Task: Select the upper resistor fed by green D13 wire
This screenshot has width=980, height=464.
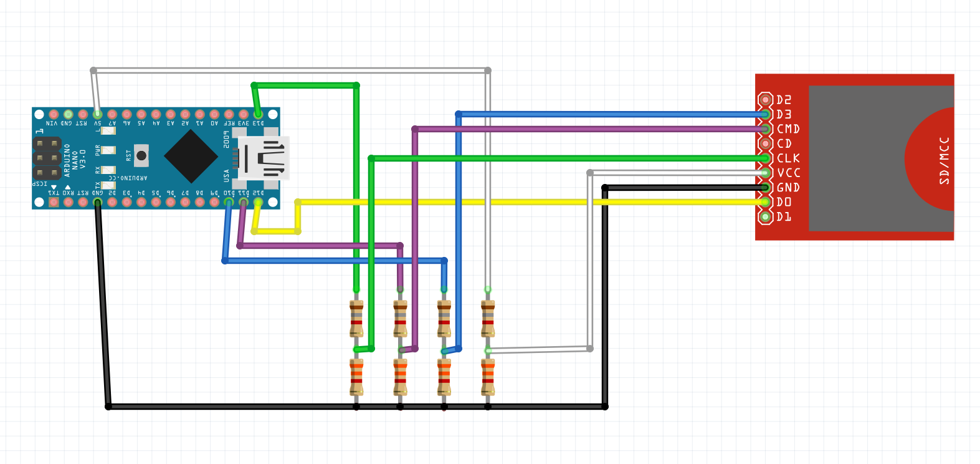Action: click(x=356, y=319)
